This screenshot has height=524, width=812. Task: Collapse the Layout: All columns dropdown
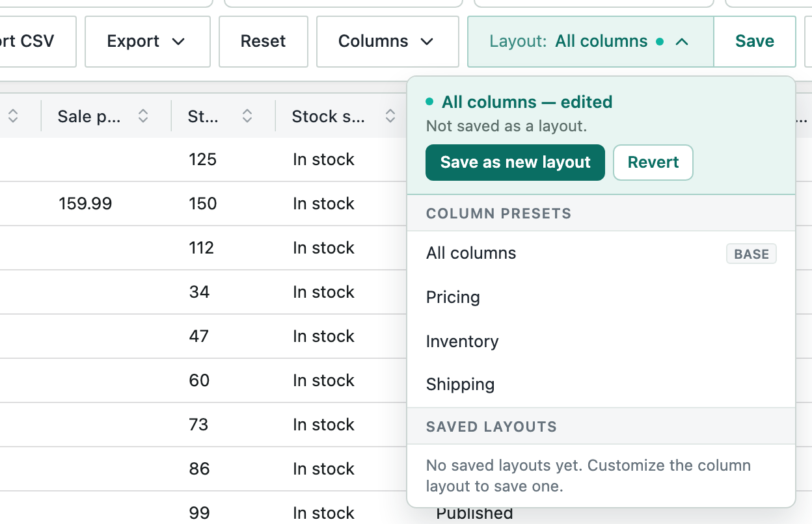pos(591,42)
